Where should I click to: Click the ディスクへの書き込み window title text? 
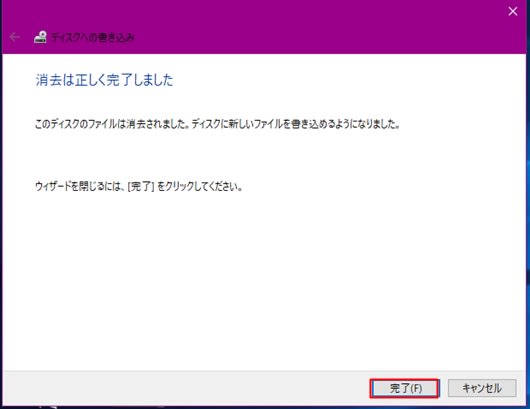(x=93, y=37)
